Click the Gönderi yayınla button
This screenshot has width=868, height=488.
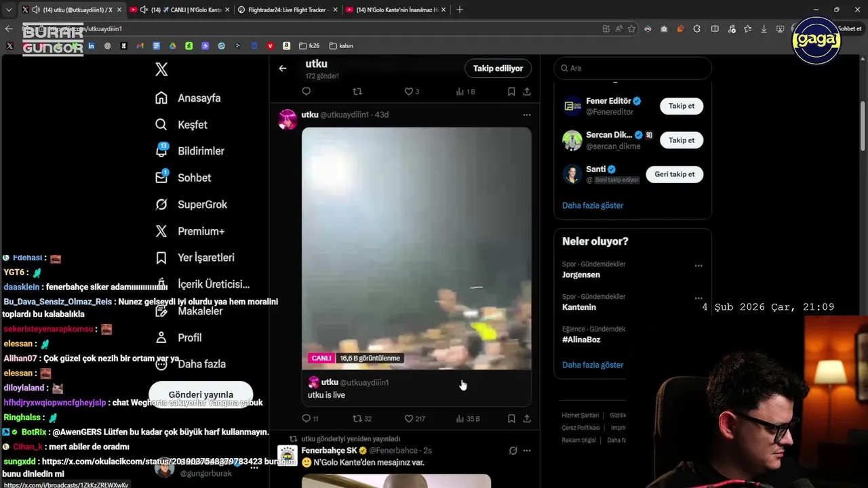coord(201,394)
